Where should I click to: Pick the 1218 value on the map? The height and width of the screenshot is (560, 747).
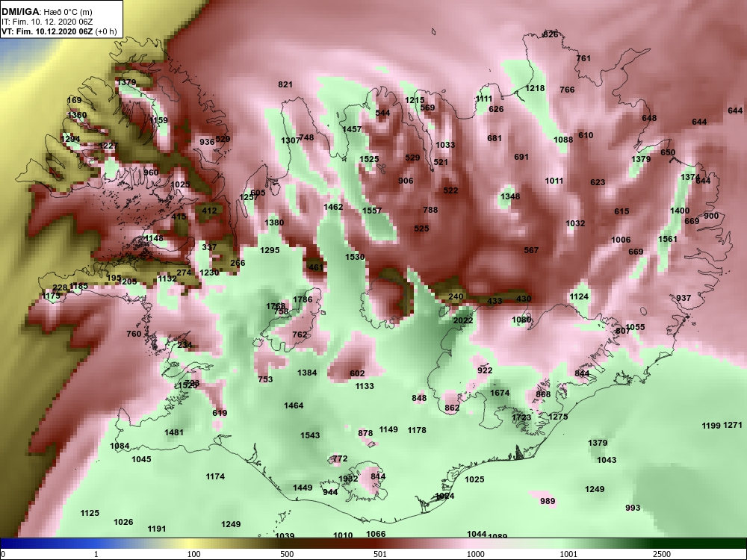click(x=535, y=88)
